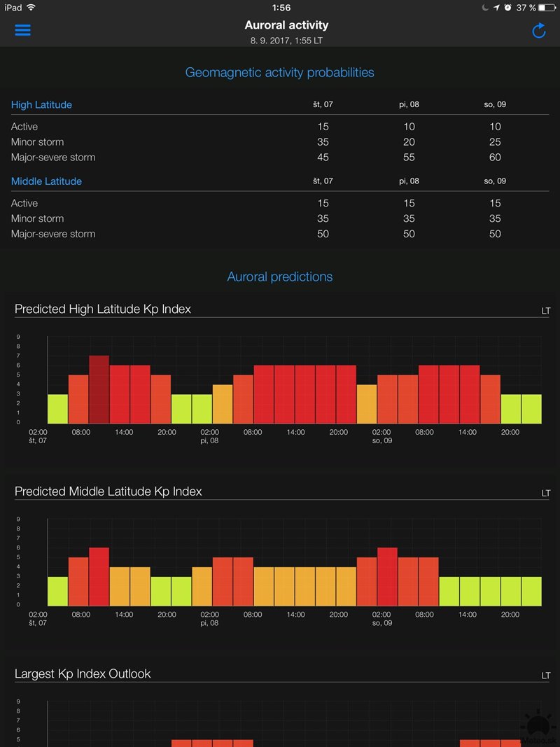Tap LT label on Middle Latitude Kp chart

tap(546, 494)
